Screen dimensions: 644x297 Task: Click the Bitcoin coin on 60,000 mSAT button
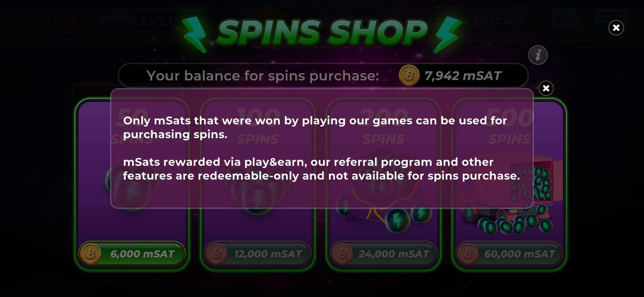click(468, 254)
